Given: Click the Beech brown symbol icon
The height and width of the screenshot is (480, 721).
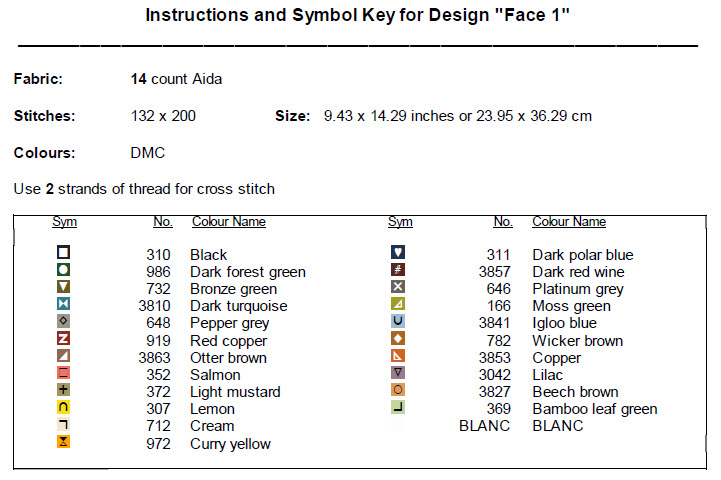Looking at the screenshot, I should pos(398,391).
